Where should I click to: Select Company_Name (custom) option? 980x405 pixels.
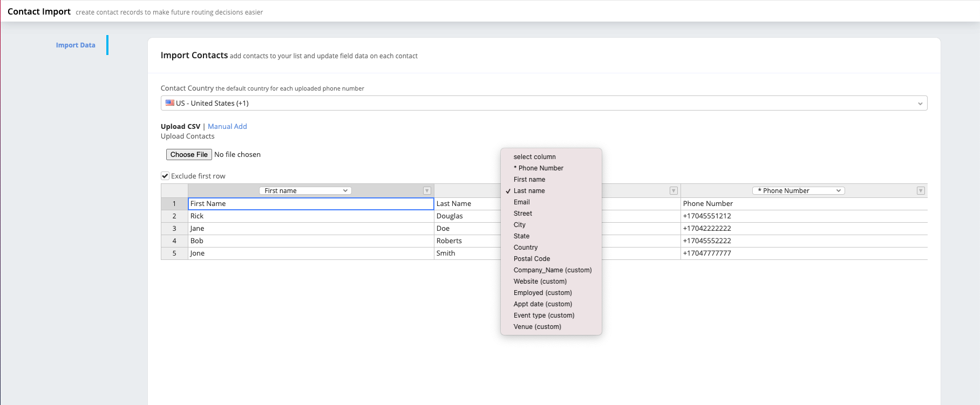tap(553, 270)
